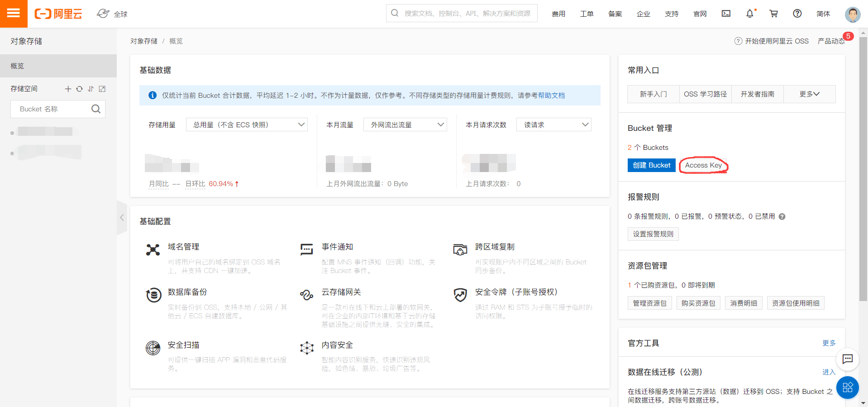868x407 pixels.
Task: Open 跨区域复制 cross-region replication
Action: click(x=495, y=247)
